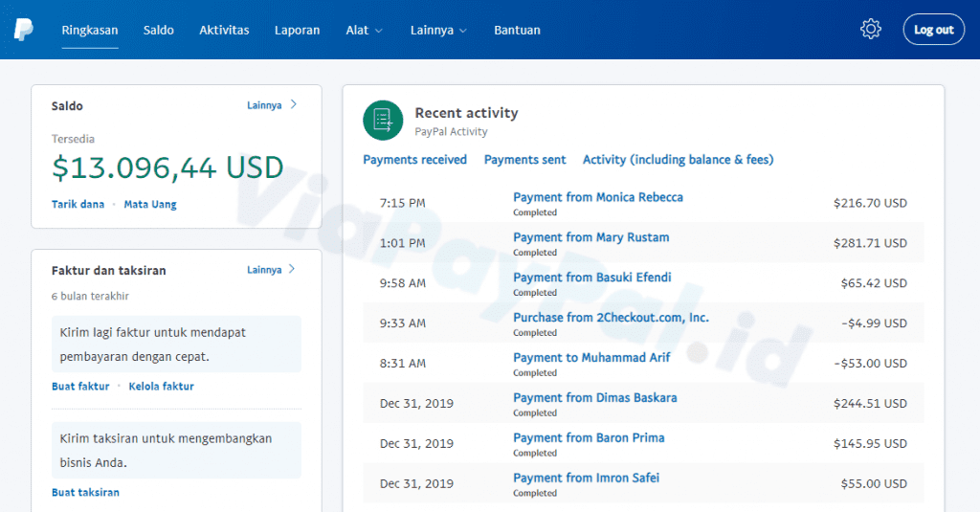
Task: Open Payment to Muhammad Arif
Action: (591, 358)
